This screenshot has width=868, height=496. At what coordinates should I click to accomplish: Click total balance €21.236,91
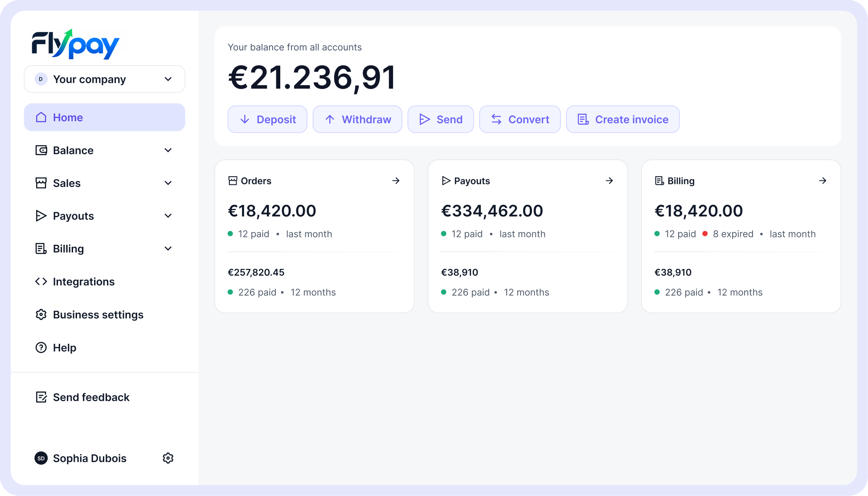[312, 78]
